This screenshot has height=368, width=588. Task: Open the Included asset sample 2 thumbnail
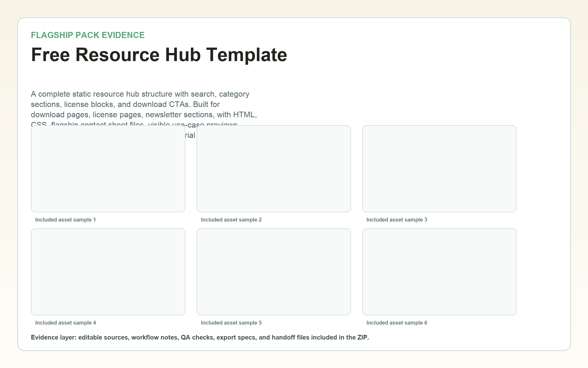click(274, 169)
